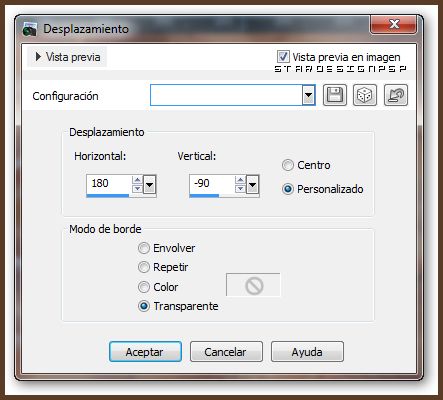Click the randomize parameters dice icon

click(x=365, y=95)
